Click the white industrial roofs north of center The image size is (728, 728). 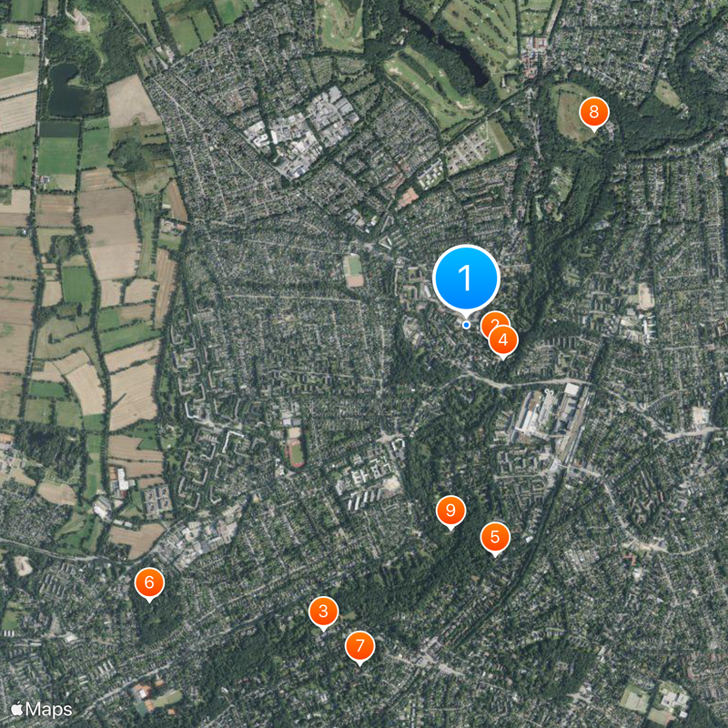point(303,130)
